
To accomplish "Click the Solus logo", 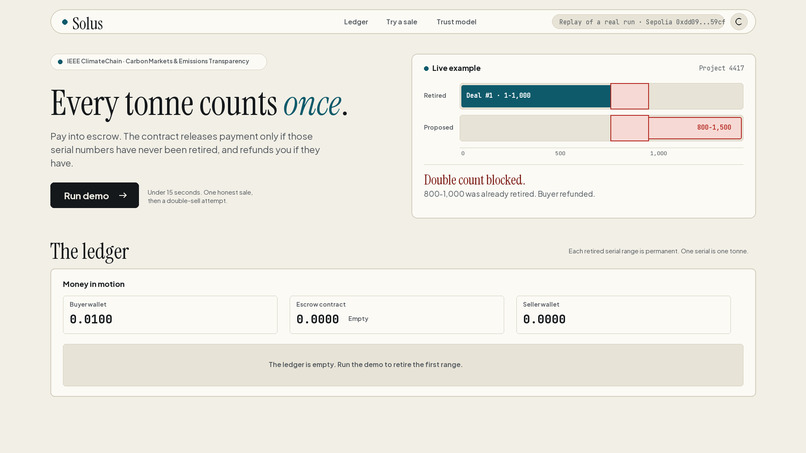I will [x=82, y=23].
